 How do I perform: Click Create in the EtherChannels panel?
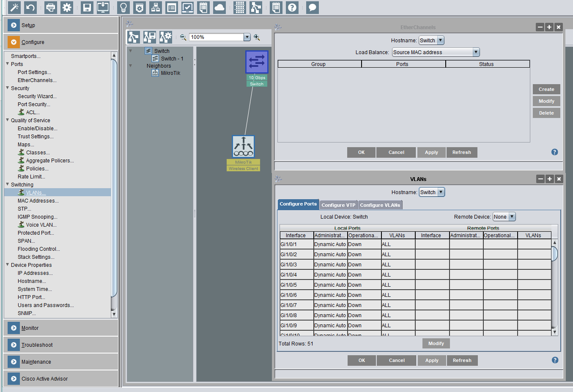tap(546, 89)
